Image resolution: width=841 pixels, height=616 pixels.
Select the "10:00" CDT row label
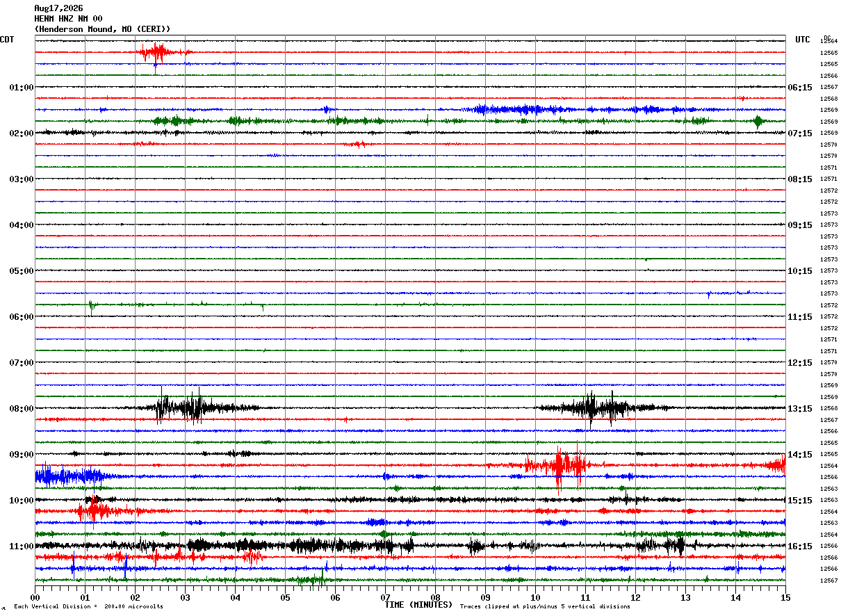click(22, 501)
